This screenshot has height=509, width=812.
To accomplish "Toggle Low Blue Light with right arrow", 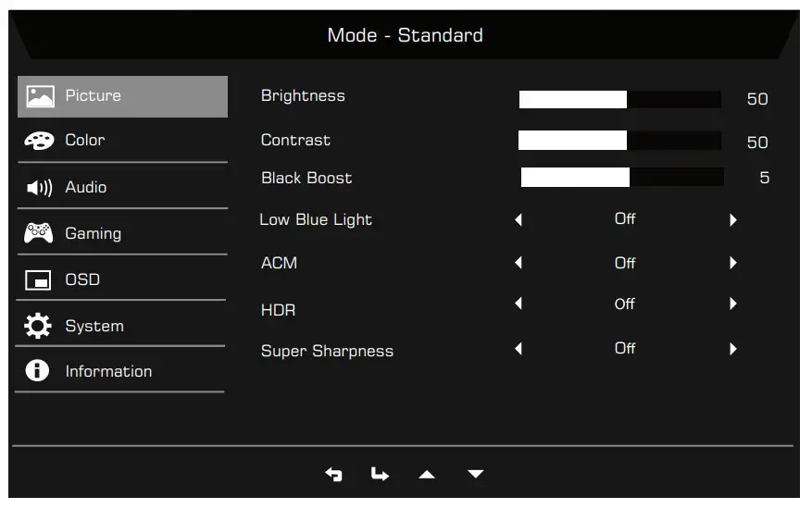I will 732,220.
